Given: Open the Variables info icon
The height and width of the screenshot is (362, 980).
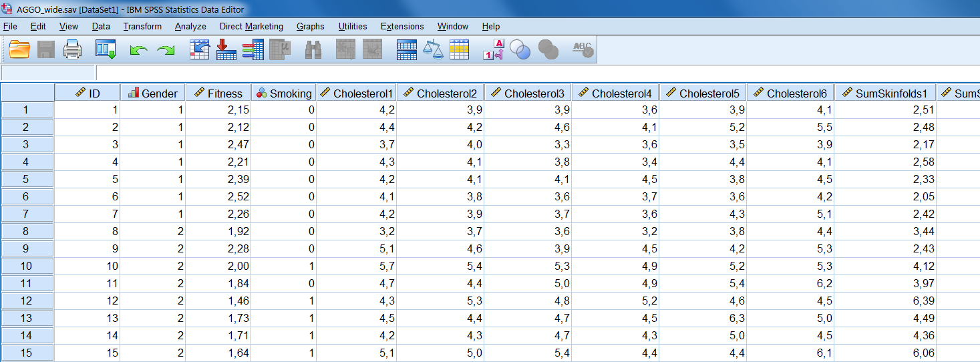Looking at the screenshot, I should click(253, 50).
